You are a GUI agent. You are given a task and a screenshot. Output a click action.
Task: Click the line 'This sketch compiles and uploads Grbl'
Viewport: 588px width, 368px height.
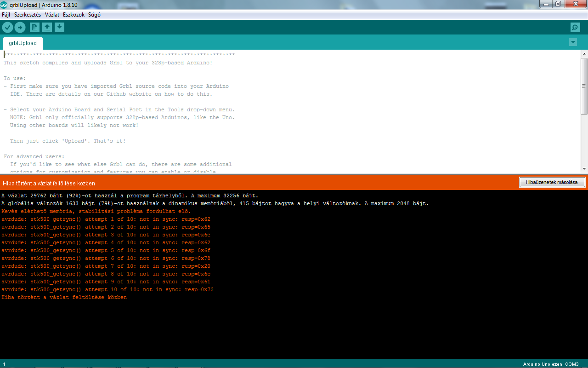coord(108,63)
